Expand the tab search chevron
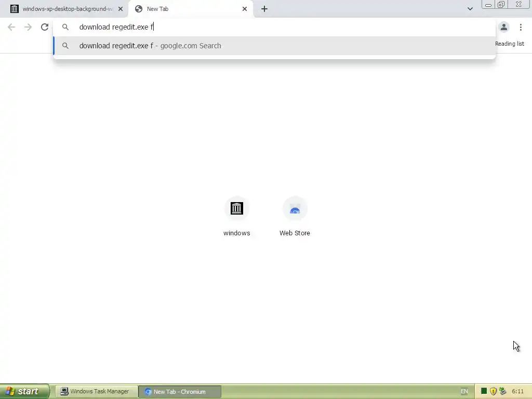Image resolution: width=532 pixels, height=399 pixels. [470, 9]
